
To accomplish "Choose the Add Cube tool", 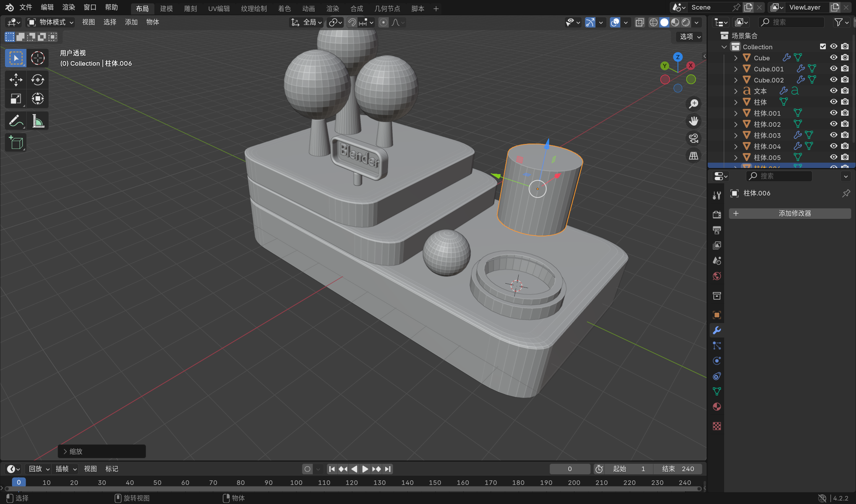I will coord(16,143).
